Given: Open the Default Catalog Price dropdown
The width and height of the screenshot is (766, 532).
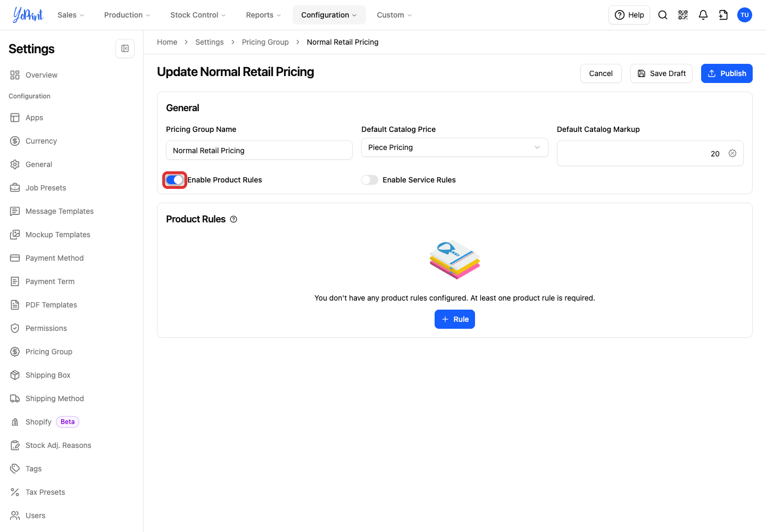Looking at the screenshot, I should pyautogui.click(x=455, y=147).
